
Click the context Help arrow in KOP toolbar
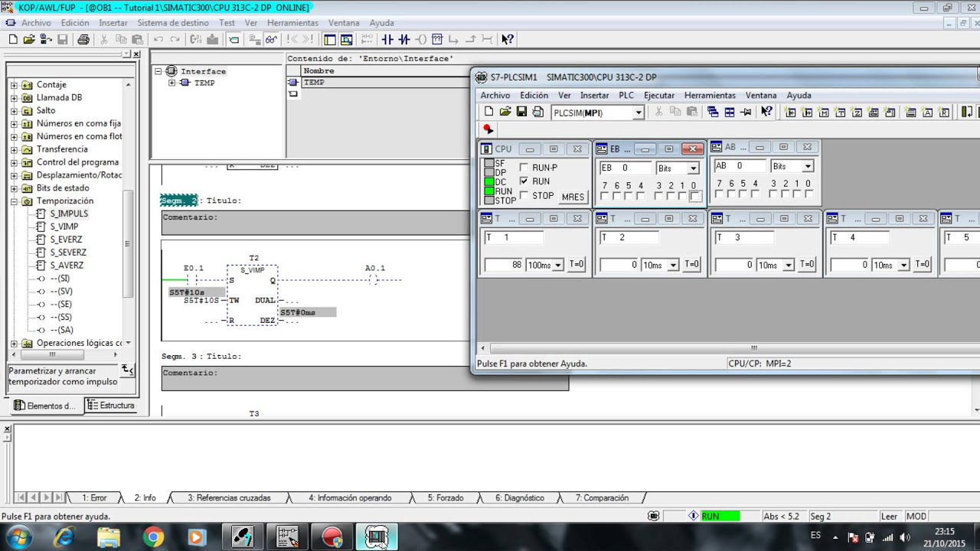(x=508, y=39)
